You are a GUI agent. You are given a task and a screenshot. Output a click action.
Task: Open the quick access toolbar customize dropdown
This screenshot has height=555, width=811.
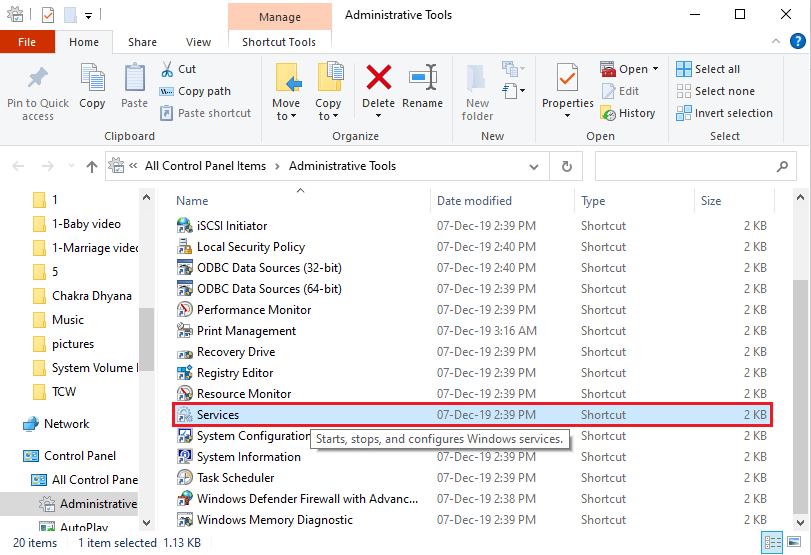[88, 16]
